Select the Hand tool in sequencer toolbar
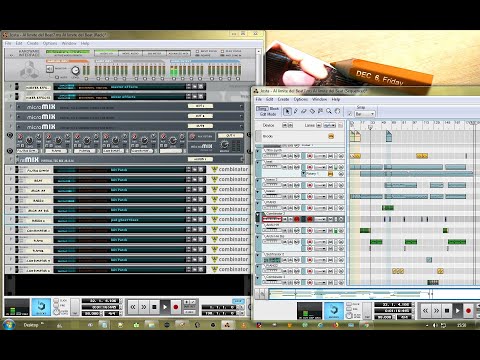 pyautogui.click(x=337, y=111)
